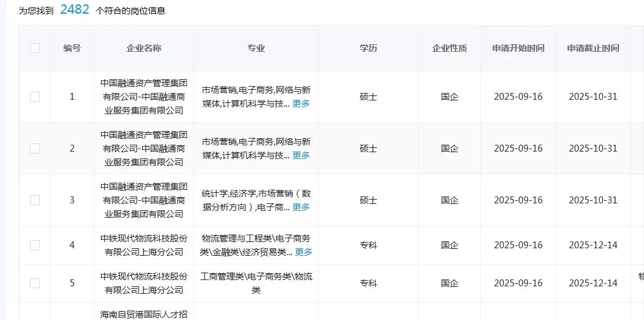This screenshot has width=644, height=320.
Task: Click the number 2 in 编号 column
Action: (x=72, y=148)
